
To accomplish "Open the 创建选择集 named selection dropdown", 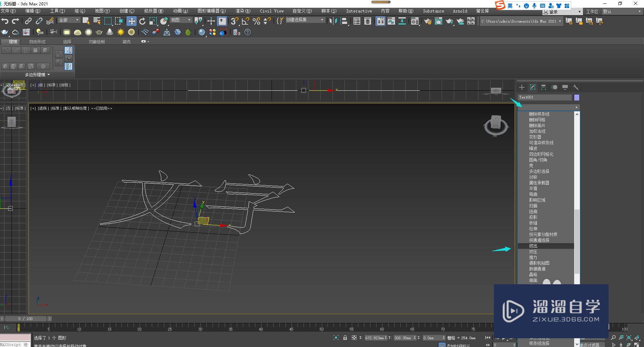I will [x=305, y=20].
